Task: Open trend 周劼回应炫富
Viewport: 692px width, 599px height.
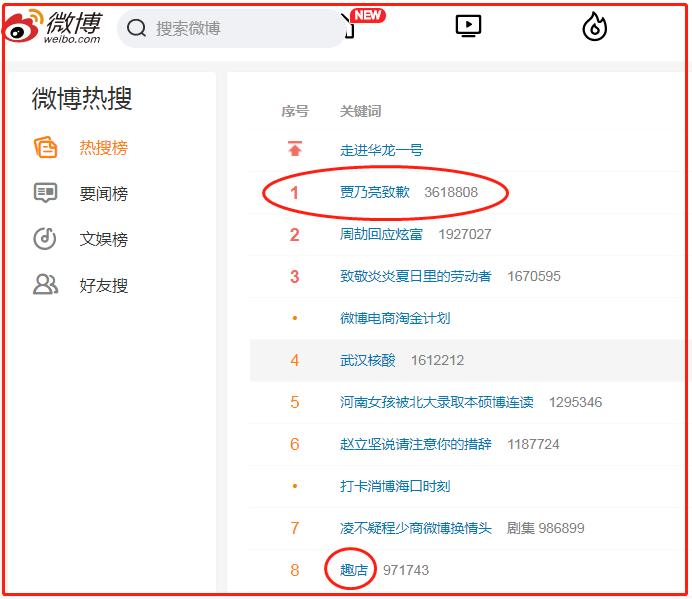Action: click(381, 234)
